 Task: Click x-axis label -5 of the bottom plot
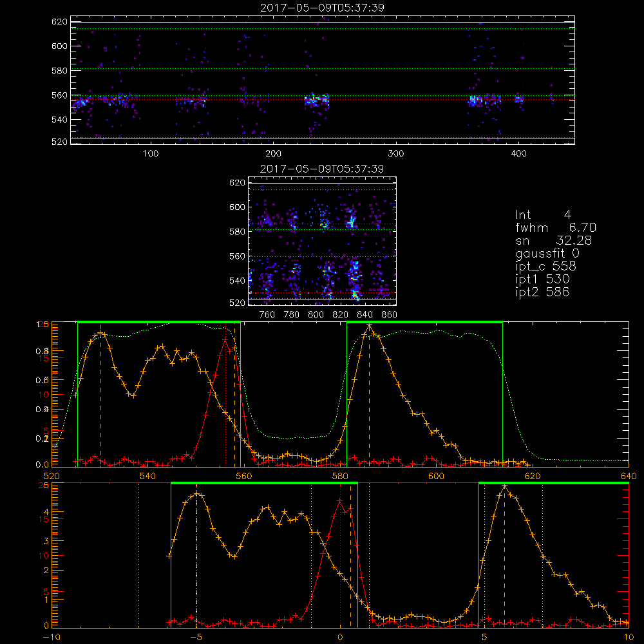coord(196,638)
